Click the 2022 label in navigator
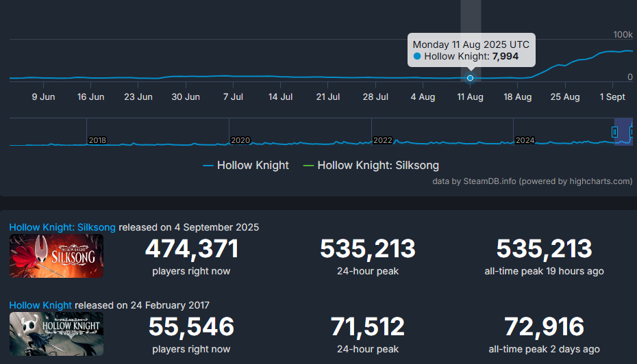The width and height of the screenshot is (637, 364). (382, 140)
